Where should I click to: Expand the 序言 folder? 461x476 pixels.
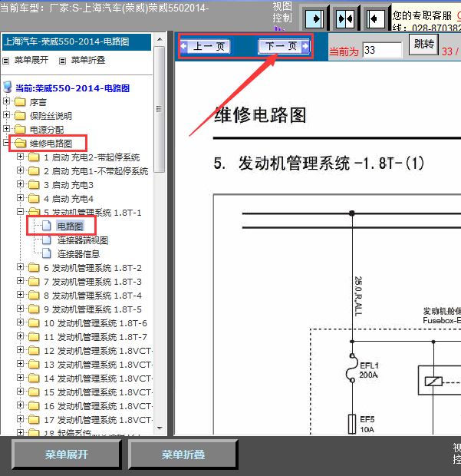6,101
